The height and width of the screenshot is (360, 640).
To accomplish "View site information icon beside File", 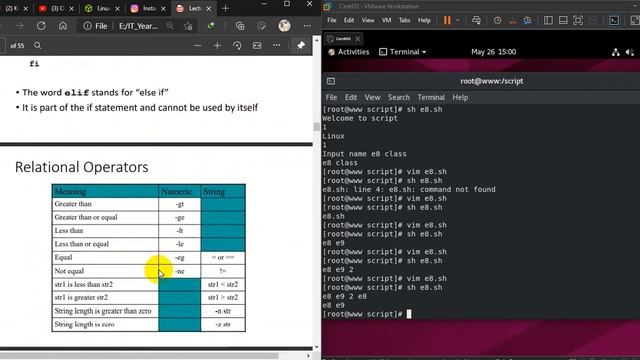I will [87, 26].
